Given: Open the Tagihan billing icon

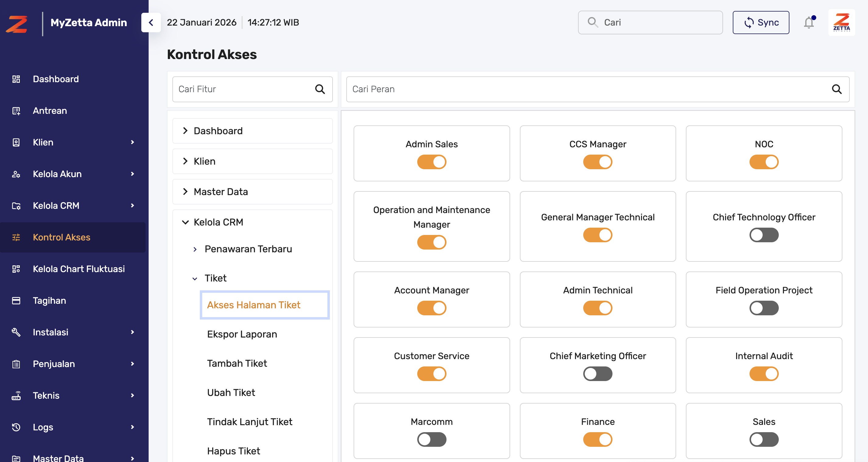Looking at the screenshot, I should pos(16,300).
